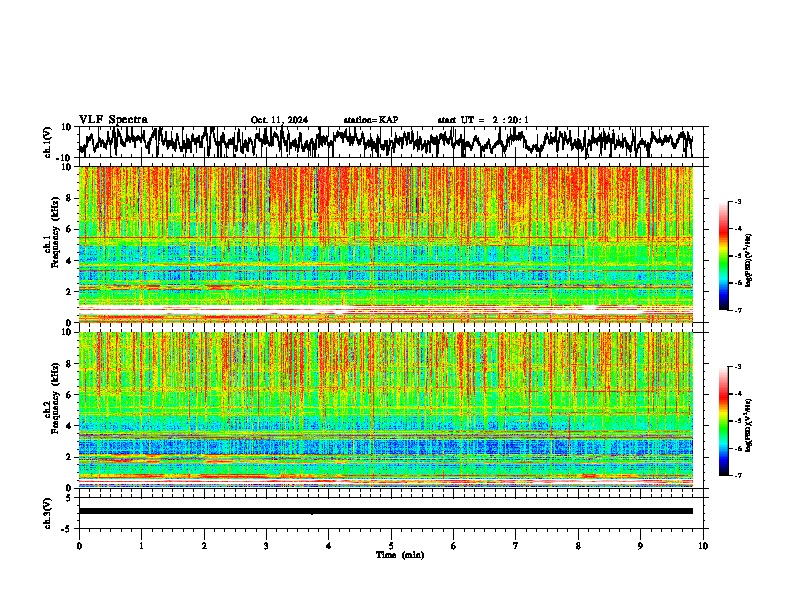Viewport: 792px width, 612px height.
Task: Click the "VLF Spectra" title text
Action: click(x=113, y=120)
